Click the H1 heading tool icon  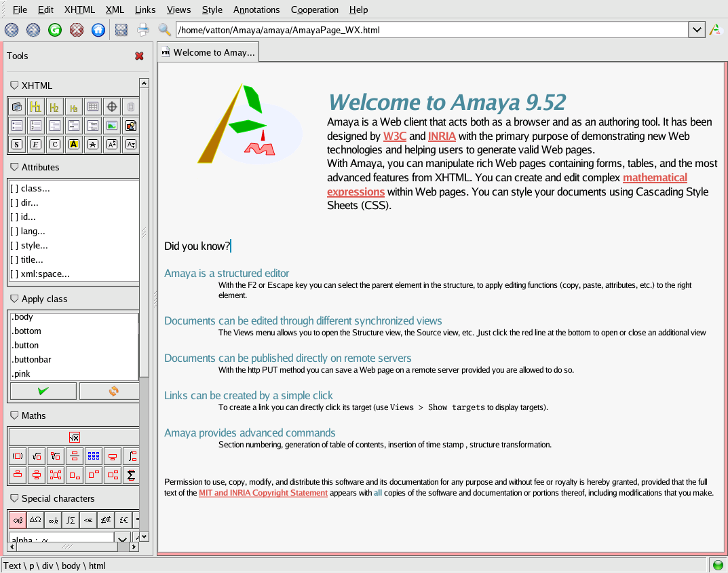(36, 107)
